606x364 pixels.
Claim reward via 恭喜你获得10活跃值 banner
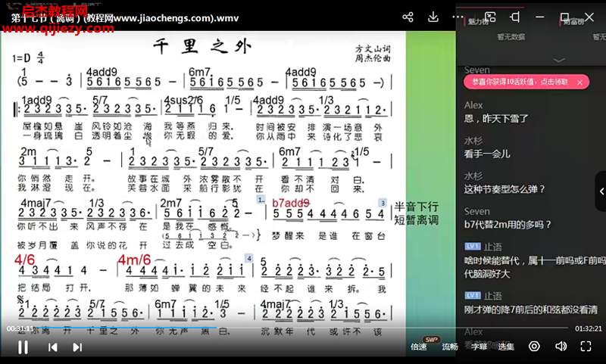520,82
